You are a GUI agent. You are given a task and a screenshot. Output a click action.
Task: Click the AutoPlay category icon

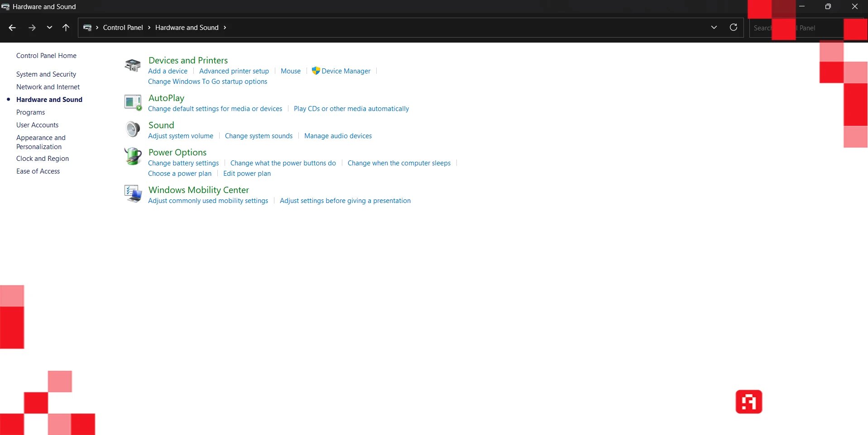(x=133, y=102)
